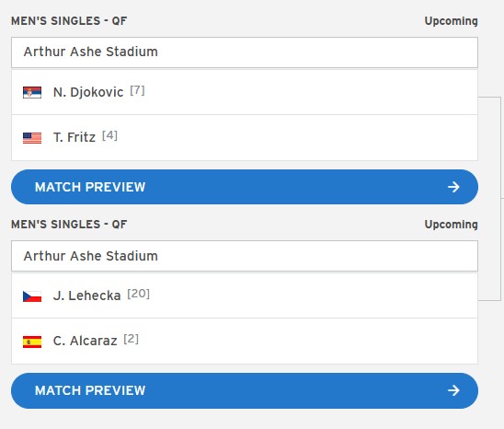Open Match Preview for Djokovic vs Fritz
This screenshot has height=429, width=504.
pyautogui.click(x=245, y=187)
